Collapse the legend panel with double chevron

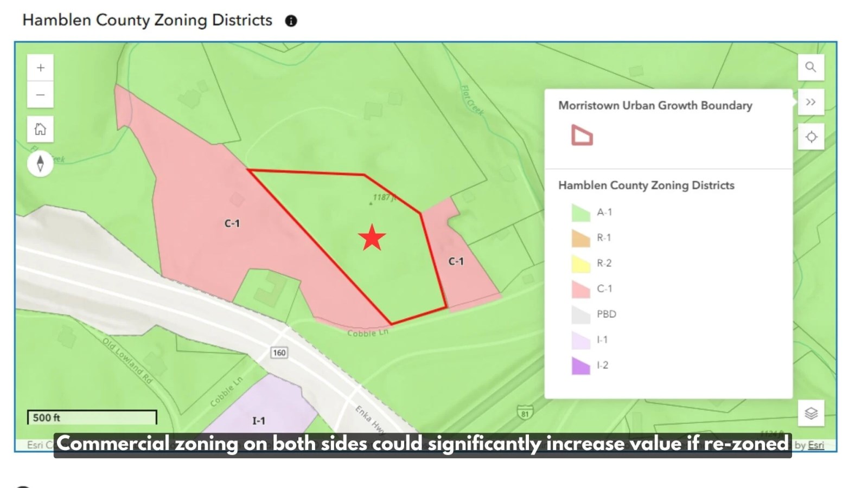point(810,102)
